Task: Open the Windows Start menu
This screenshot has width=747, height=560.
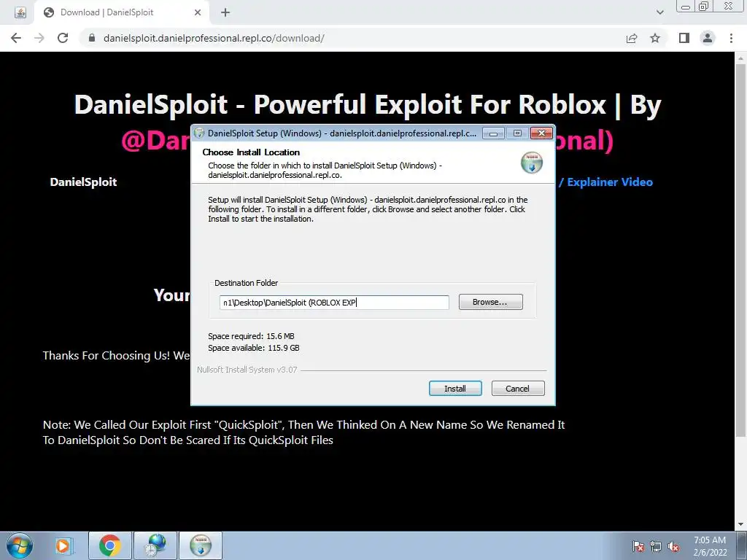Action: [20, 545]
